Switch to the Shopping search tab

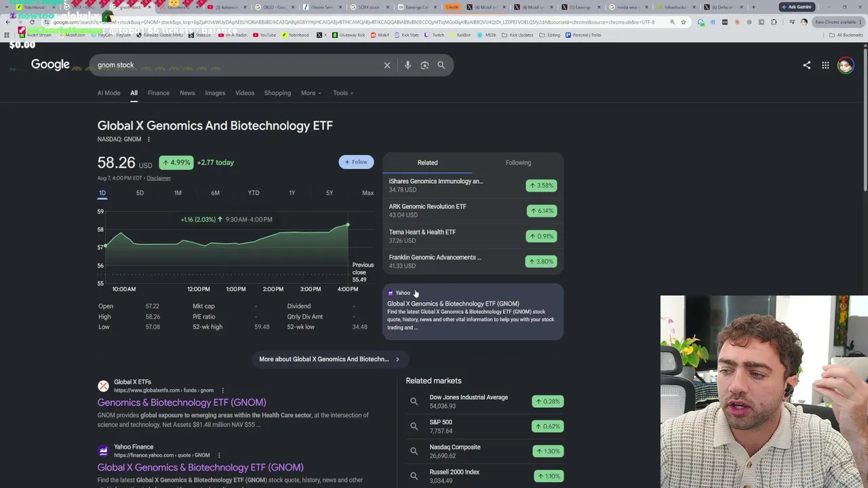pyautogui.click(x=277, y=93)
